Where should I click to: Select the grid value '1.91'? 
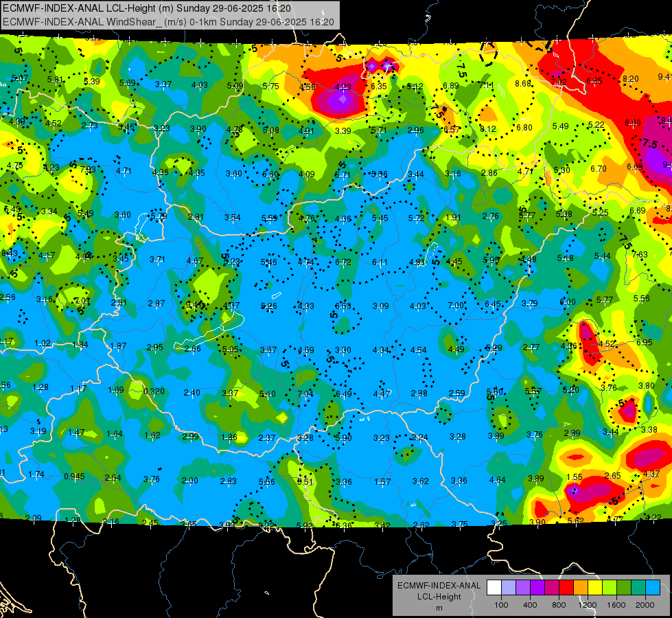pyautogui.click(x=454, y=218)
